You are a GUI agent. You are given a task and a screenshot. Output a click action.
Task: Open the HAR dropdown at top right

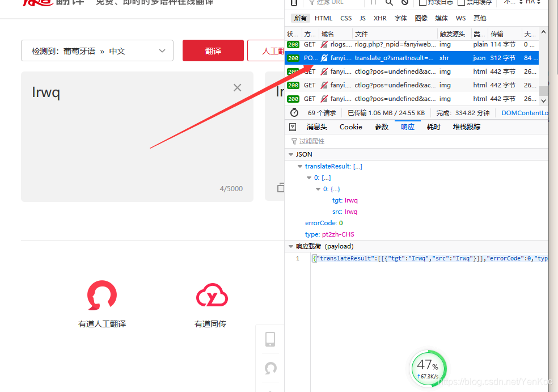point(532,2)
